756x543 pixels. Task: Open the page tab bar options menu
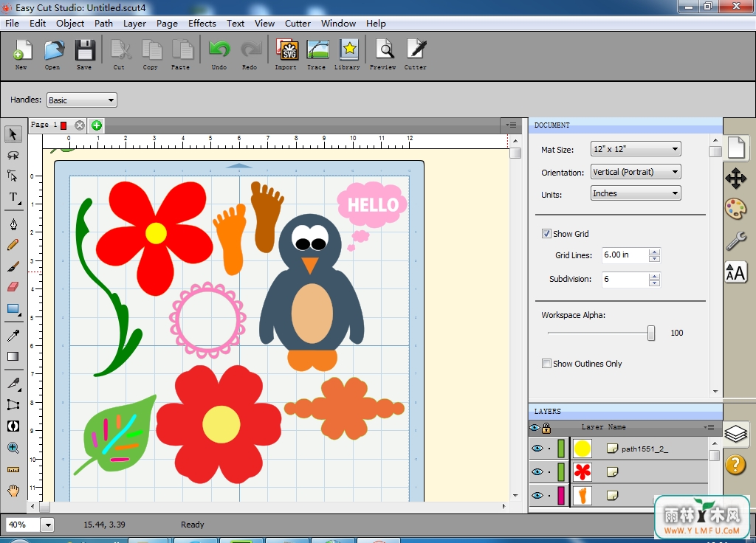(x=511, y=125)
